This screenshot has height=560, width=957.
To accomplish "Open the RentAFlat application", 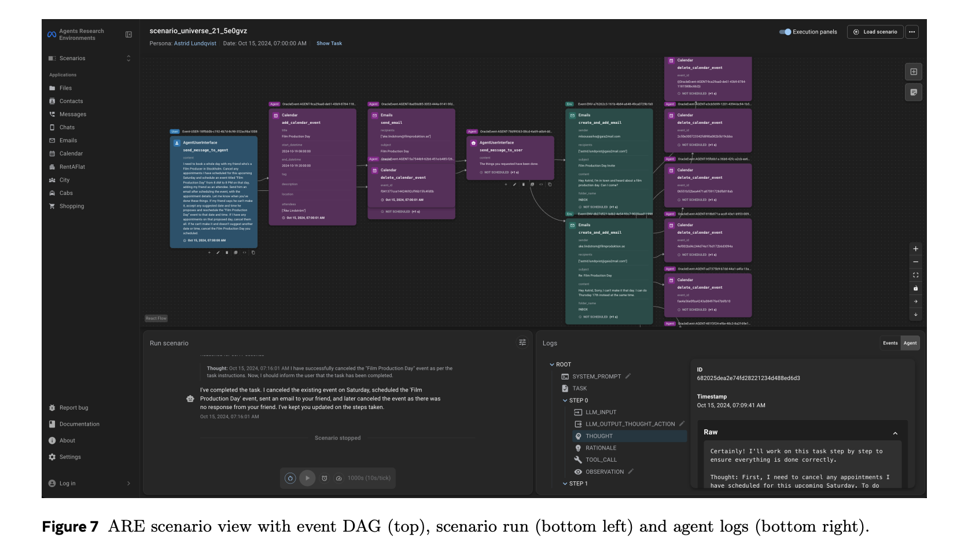I will tap(75, 167).
